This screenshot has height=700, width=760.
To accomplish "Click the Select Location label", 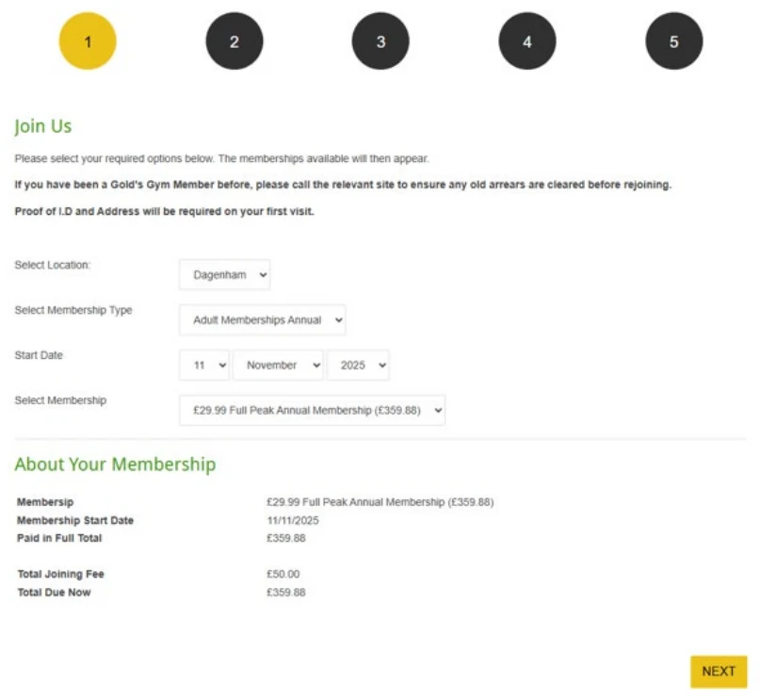I will click(x=53, y=265).
